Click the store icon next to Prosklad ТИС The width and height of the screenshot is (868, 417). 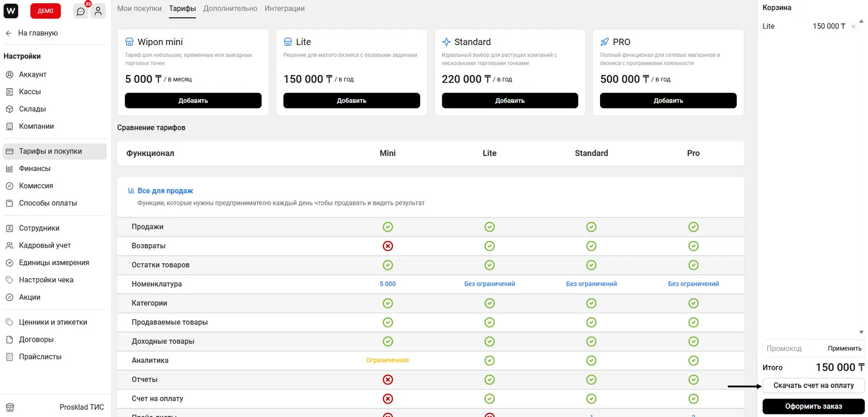(x=10, y=407)
